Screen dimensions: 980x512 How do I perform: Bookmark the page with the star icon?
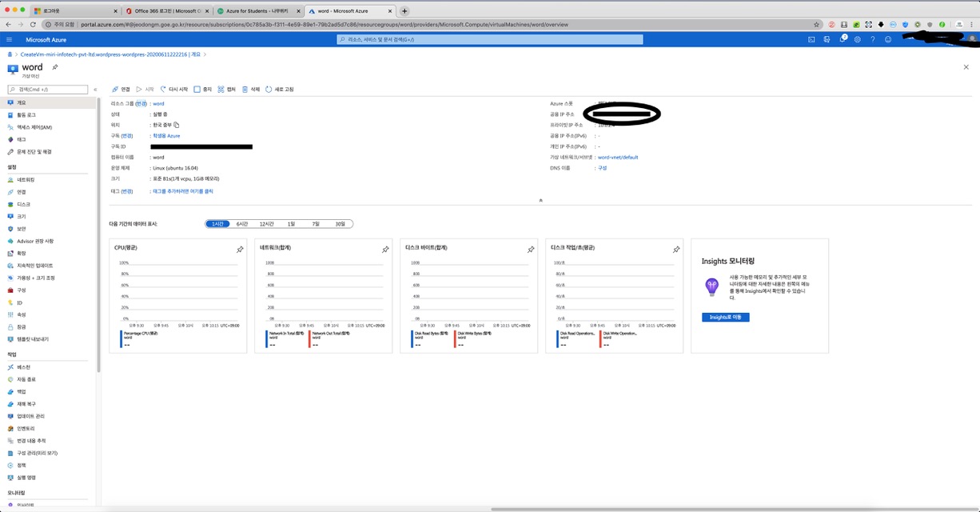click(817, 25)
